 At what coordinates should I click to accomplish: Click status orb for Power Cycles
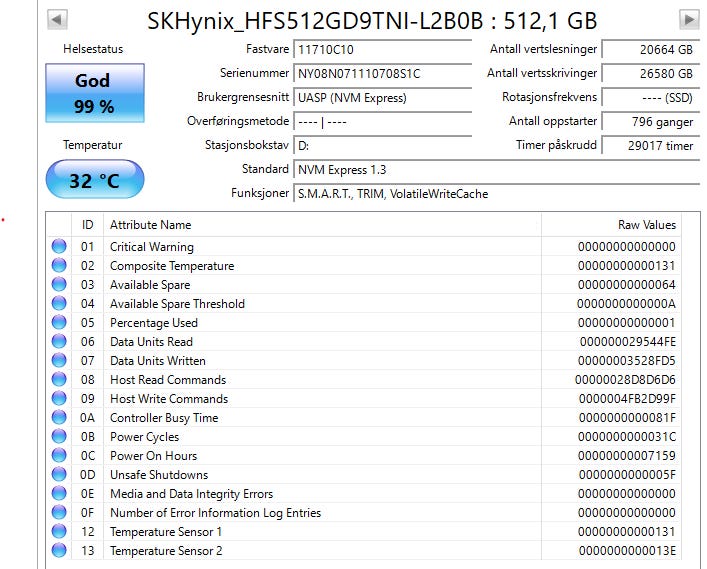click(x=59, y=436)
